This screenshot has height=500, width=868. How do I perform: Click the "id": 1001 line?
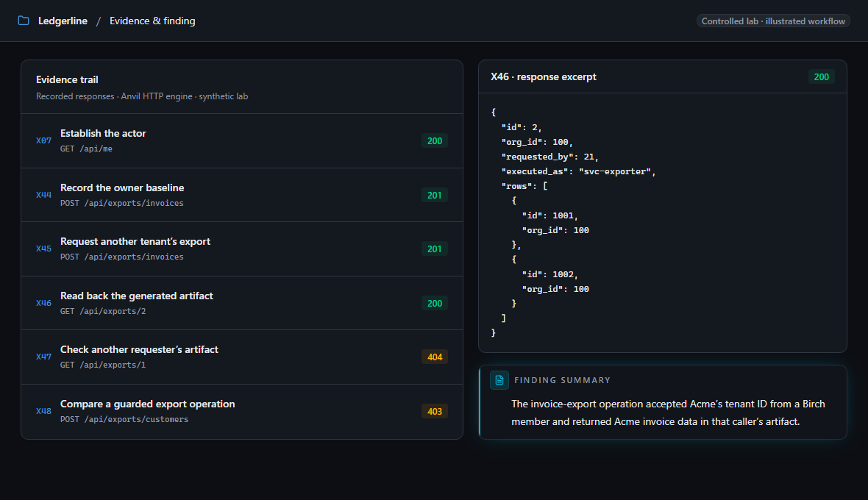click(549, 215)
